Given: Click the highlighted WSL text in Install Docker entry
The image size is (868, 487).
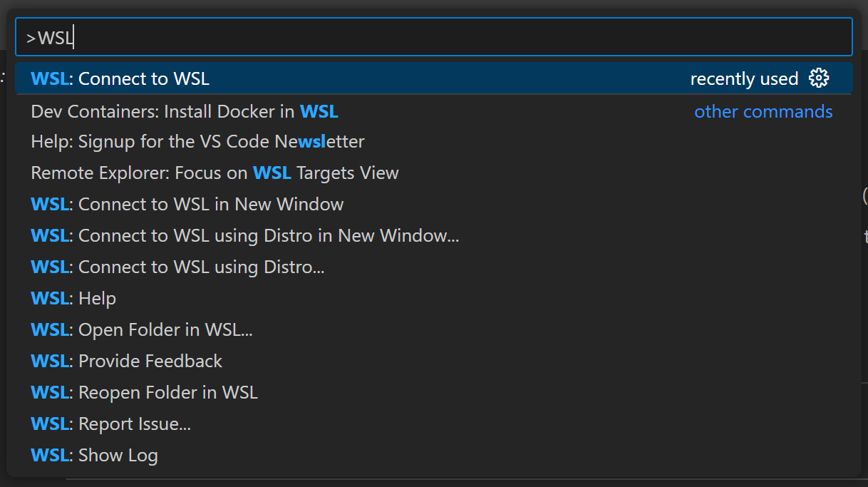Looking at the screenshot, I should tap(319, 112).
